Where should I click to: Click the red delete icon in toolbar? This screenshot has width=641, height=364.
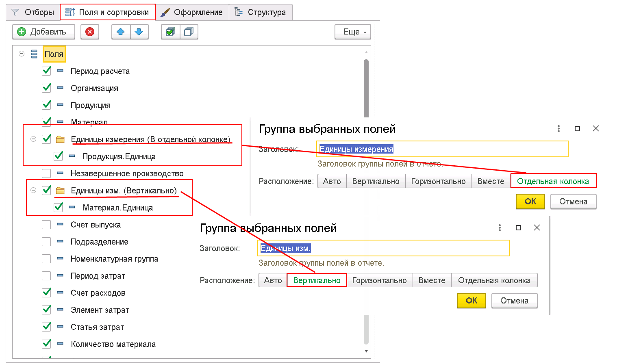point(90,32)
